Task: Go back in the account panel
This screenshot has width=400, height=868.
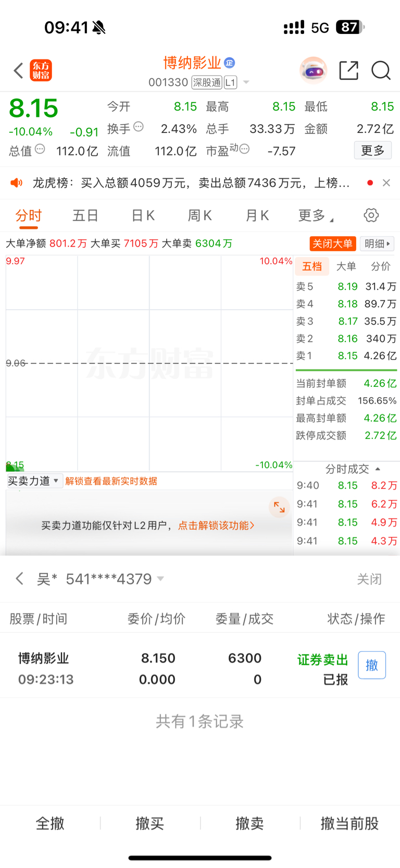Action: click(20, 579)
